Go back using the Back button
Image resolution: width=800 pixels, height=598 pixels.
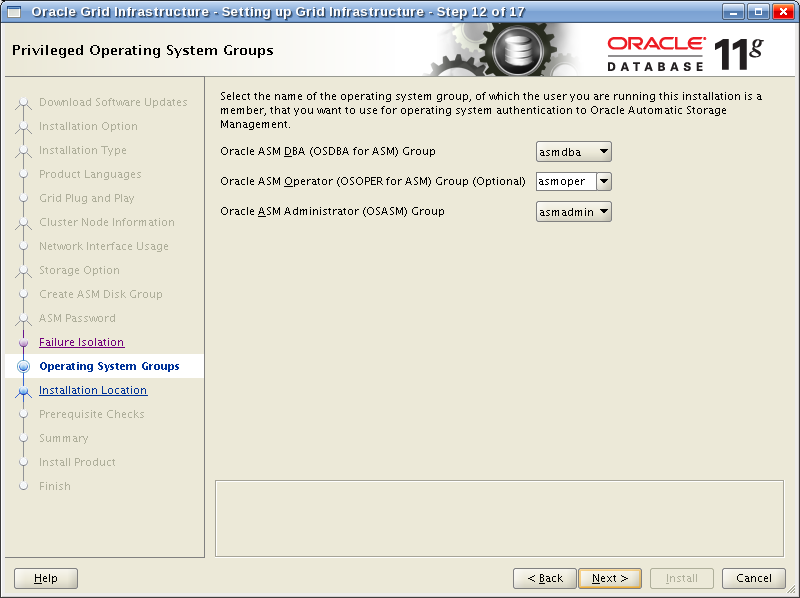[544, 578]
